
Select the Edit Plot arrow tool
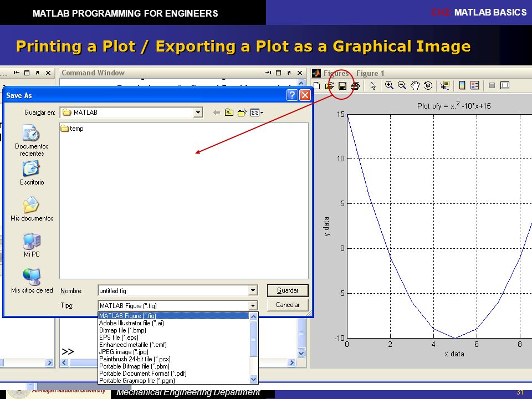tap(373, 86)
